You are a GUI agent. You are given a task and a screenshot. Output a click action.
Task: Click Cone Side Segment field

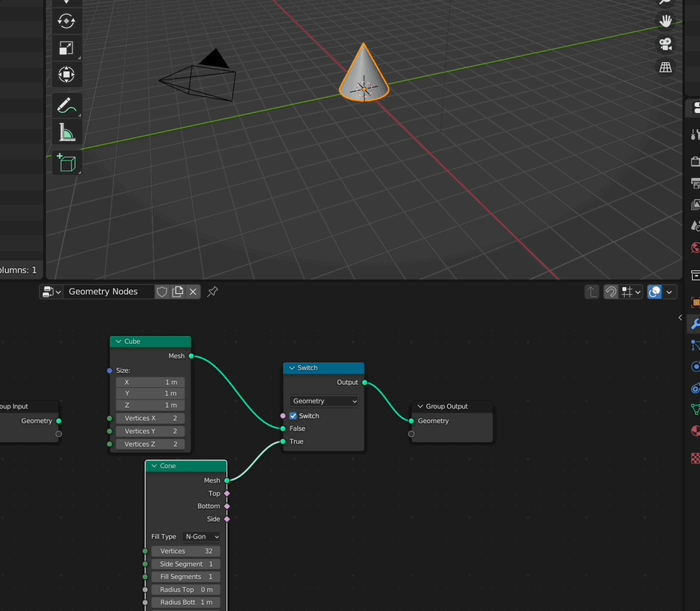click(186, 564)
